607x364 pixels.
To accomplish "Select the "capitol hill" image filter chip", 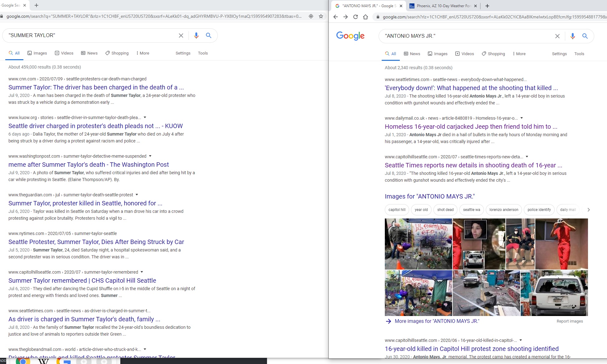I will tap(397, 210).
